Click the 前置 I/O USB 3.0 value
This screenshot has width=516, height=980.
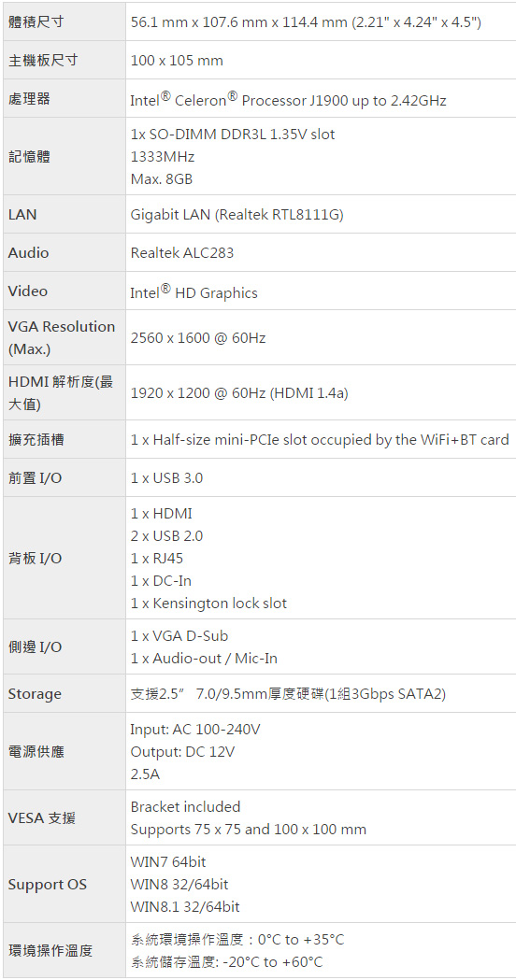[167, 478]
